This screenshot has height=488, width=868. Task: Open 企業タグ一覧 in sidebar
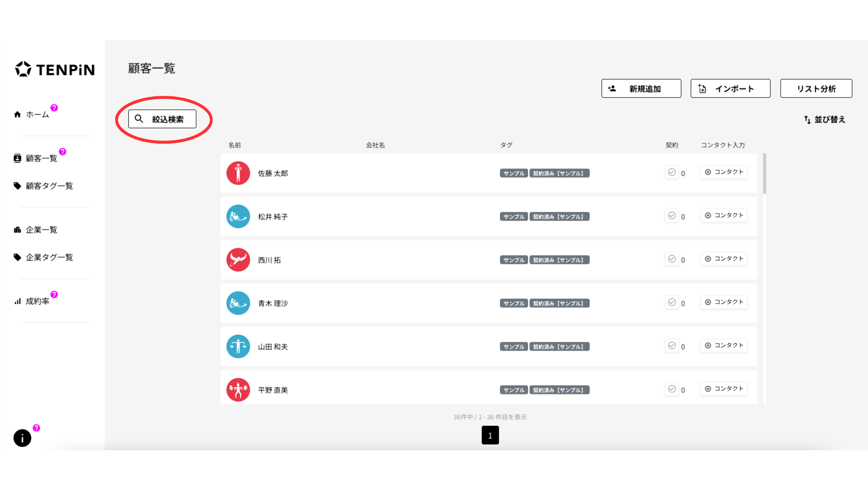coord(49,257)
